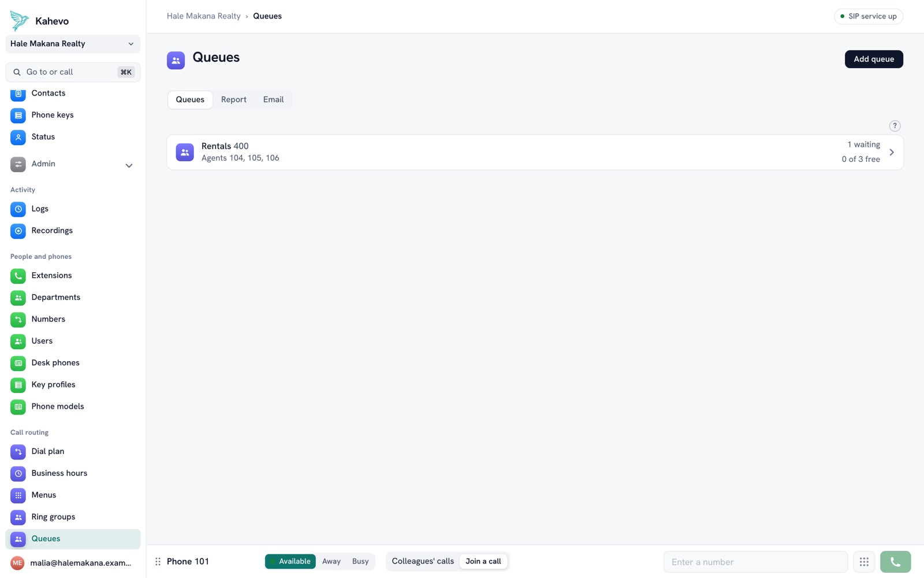
Task: Go to the Status page
Action: [x=73, y=137]
